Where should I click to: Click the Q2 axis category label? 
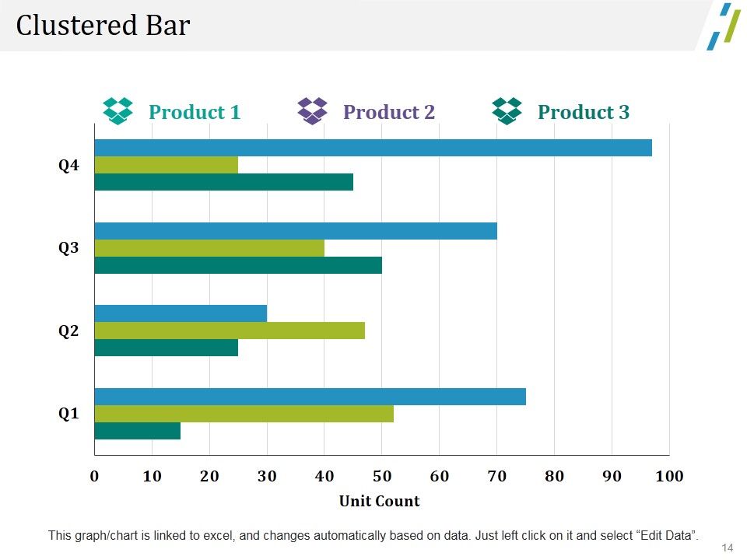pyautogui.click(x=68, y=331)
